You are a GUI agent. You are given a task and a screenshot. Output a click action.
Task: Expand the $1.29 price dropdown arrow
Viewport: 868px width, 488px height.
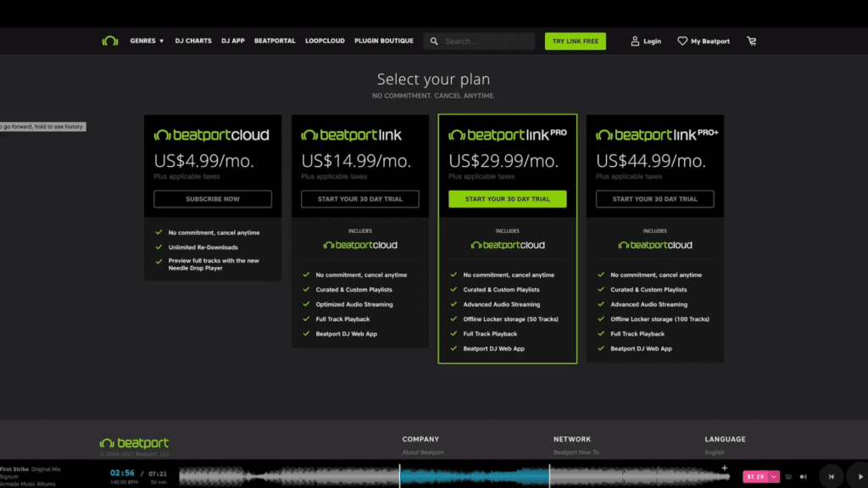coord(774,476)
